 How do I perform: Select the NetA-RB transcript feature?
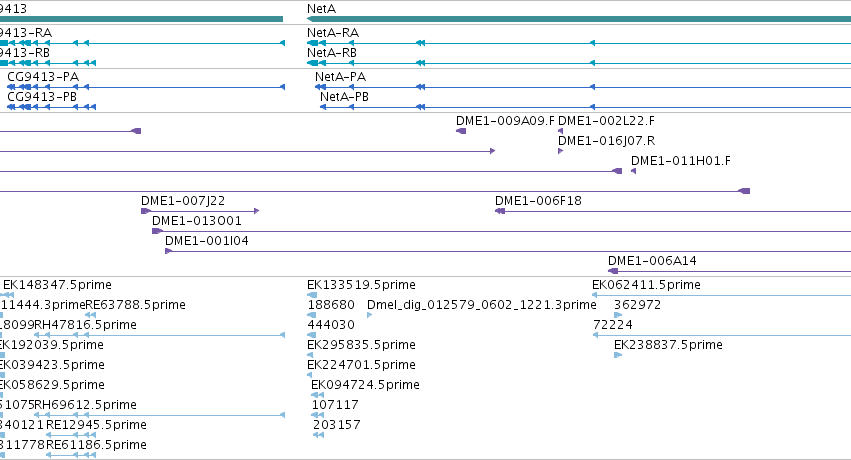click(x=579, y=63)
